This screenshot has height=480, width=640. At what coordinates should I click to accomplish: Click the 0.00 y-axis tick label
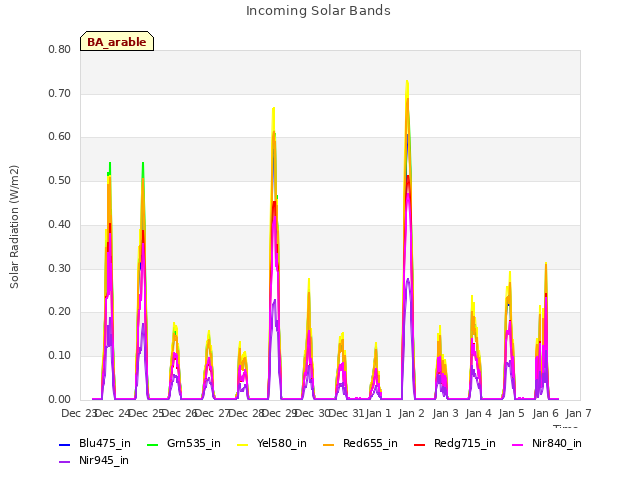click(x=60, y=399)
